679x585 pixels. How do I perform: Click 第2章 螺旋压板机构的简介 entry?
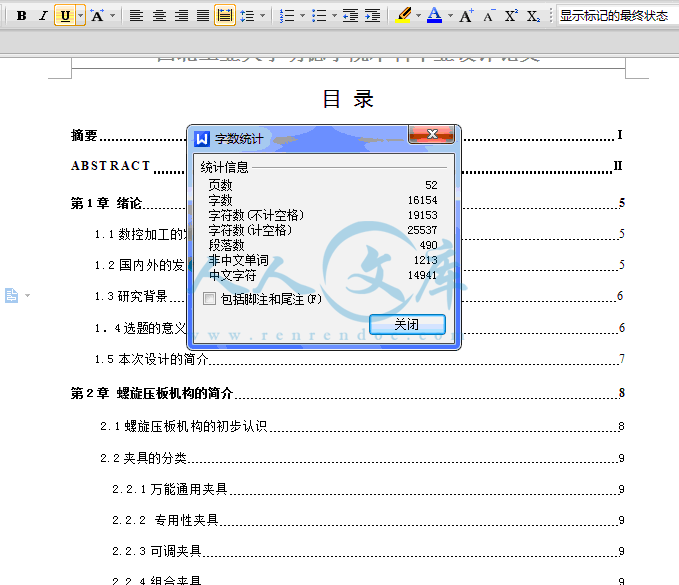(348, 393)
